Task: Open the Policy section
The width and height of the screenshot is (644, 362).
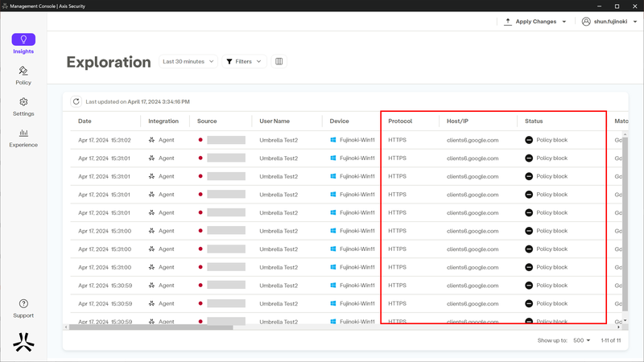Action: 23,76
